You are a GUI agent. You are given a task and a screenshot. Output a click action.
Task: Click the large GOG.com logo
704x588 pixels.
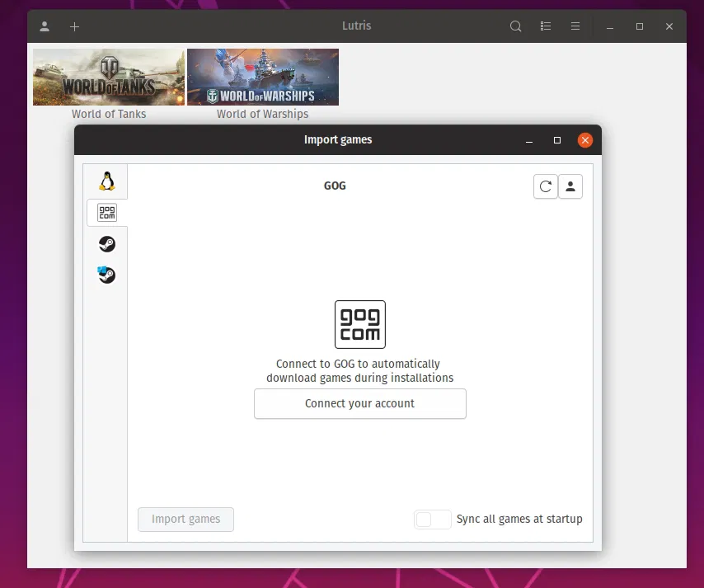360,324
